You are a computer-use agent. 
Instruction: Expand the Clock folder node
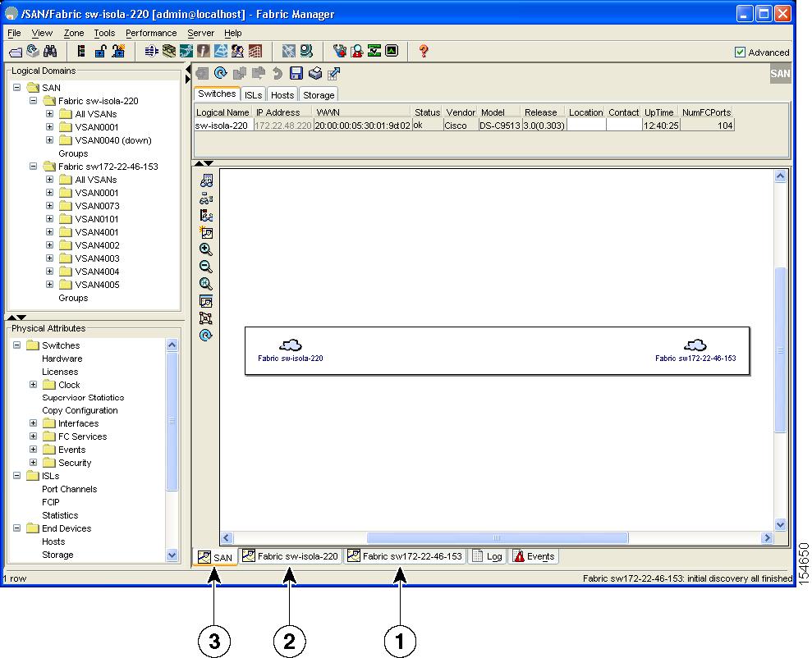point(33,384)
